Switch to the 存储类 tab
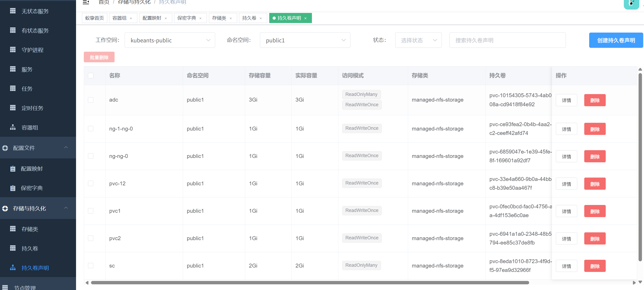This screenshot has height=290, width=644. (x=219, y=18)
